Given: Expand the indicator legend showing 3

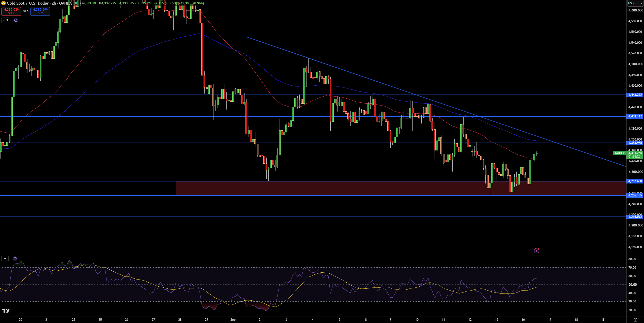Looking at the screenshot, I should pyautogui.click(x=5, y=20).
